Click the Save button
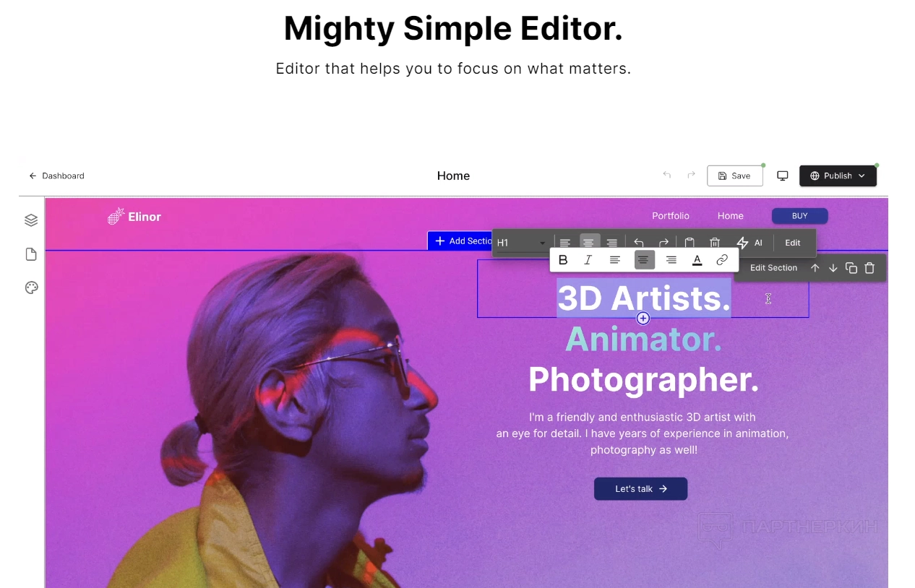The width and height of the screenshot is (915, 588). (x=734, y=176)
